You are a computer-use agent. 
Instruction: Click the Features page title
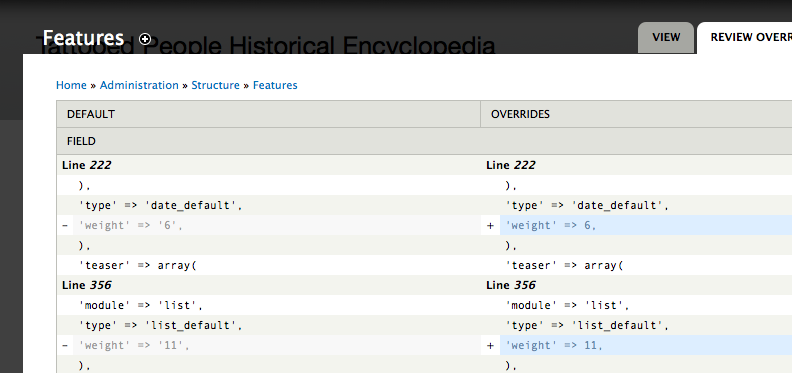83,38
